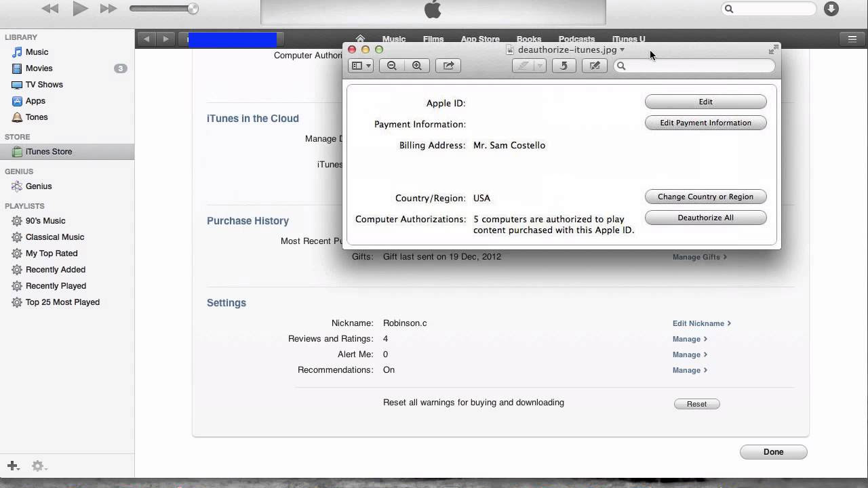Click the 'Purchase History' heading
868x488 pixels.
click(x=248, y=221)
